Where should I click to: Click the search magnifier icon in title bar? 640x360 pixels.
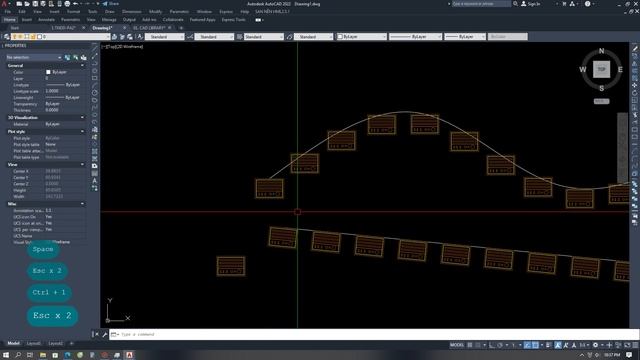click(516, 4)
